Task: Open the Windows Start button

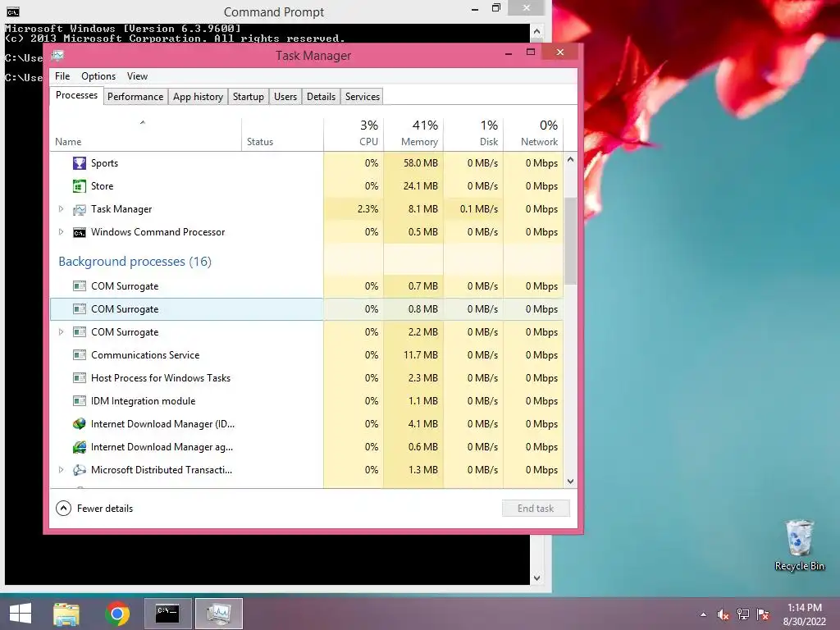Action: 21,614
